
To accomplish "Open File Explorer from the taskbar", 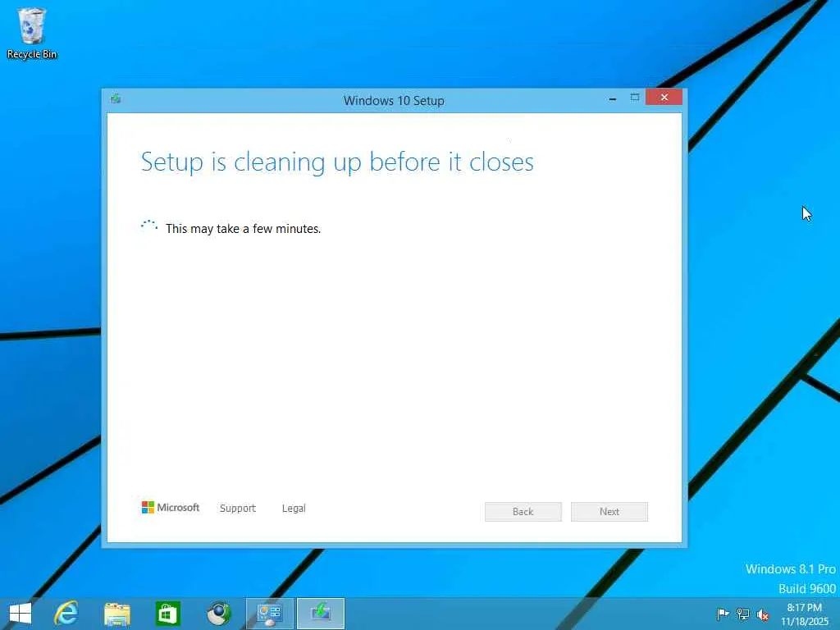I will [x=116, y=614].
